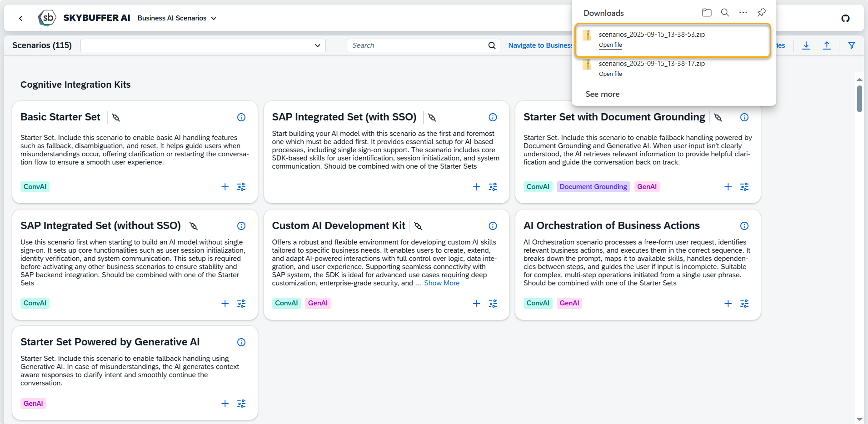
Task: Open the filter funnel icon
Action: [852, 45]
